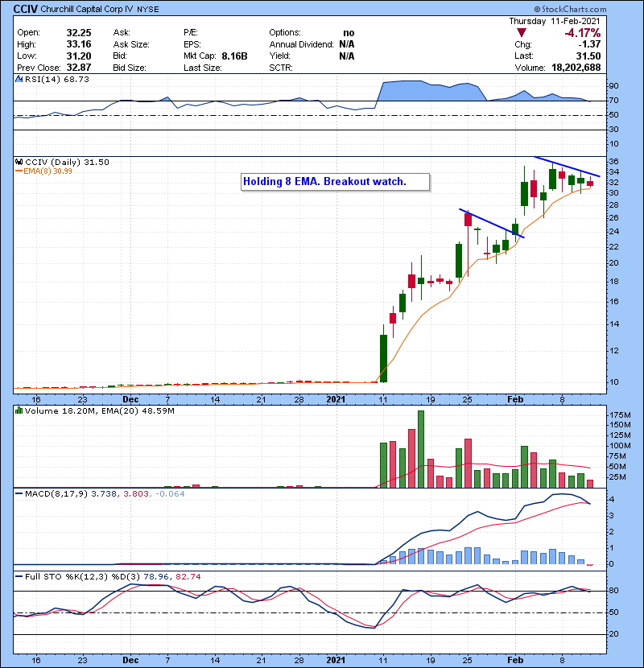Click the 'EPS:' label

(x=192, y=44)
